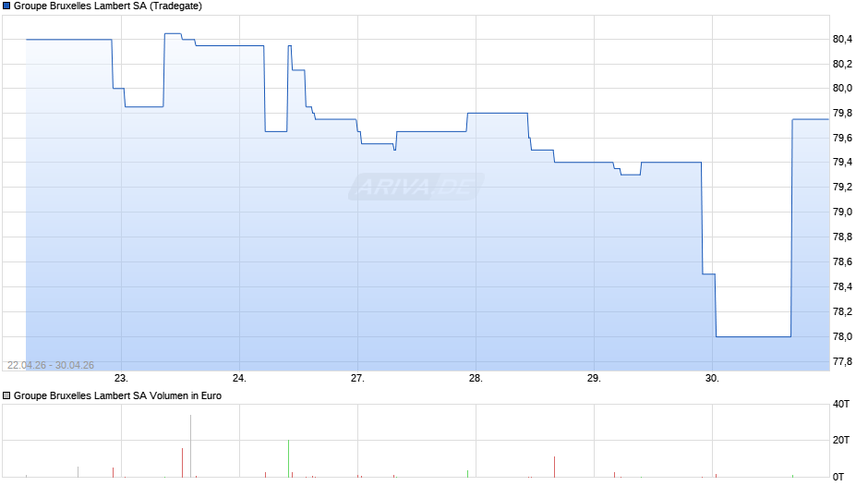Click the 79,6 price axis label
The height and width of the screenshot is (486, 868).
(x=842, y=138)
